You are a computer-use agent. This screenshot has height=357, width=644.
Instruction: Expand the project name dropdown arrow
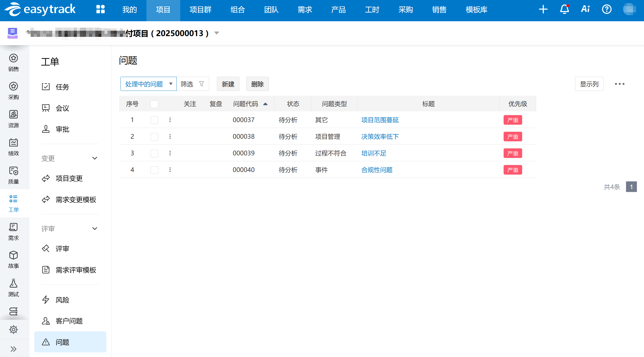(x=217, y=33)
